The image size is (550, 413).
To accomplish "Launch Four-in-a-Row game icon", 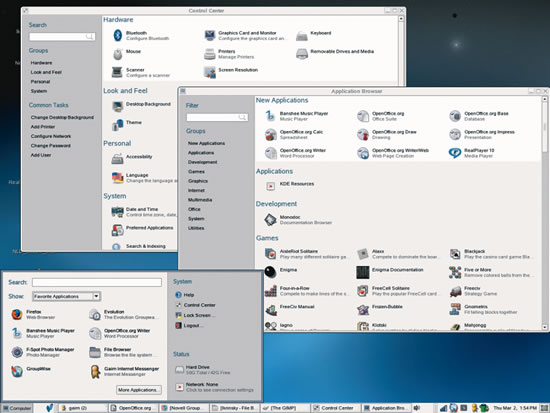I will click(270, 291).
